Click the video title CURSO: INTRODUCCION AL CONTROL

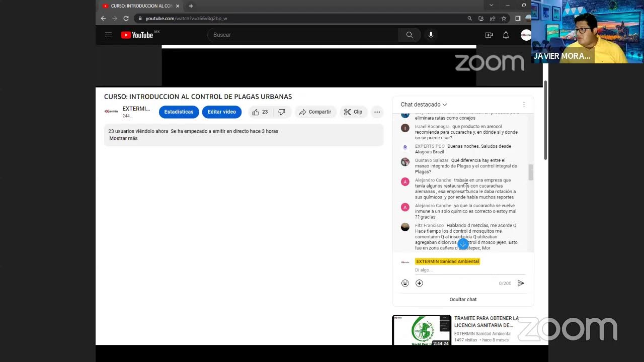[x=198, y=97]
